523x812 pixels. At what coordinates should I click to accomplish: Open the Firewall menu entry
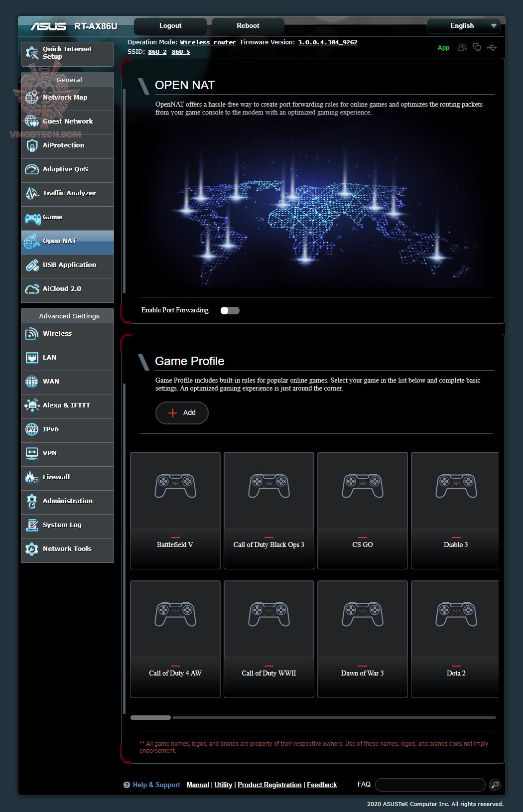tap(67, 478)
